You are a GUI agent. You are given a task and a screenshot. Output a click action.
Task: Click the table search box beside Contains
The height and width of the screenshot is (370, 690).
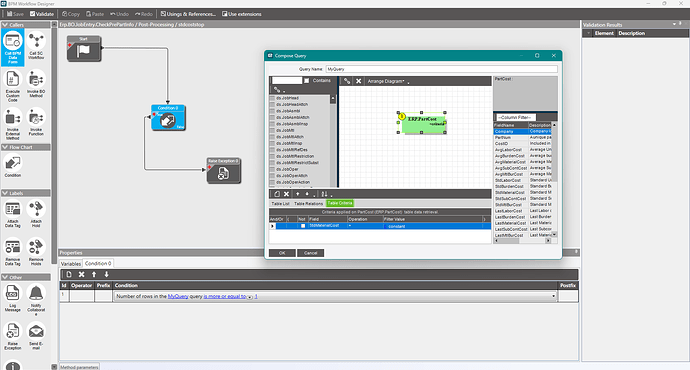tap(287, 81)
